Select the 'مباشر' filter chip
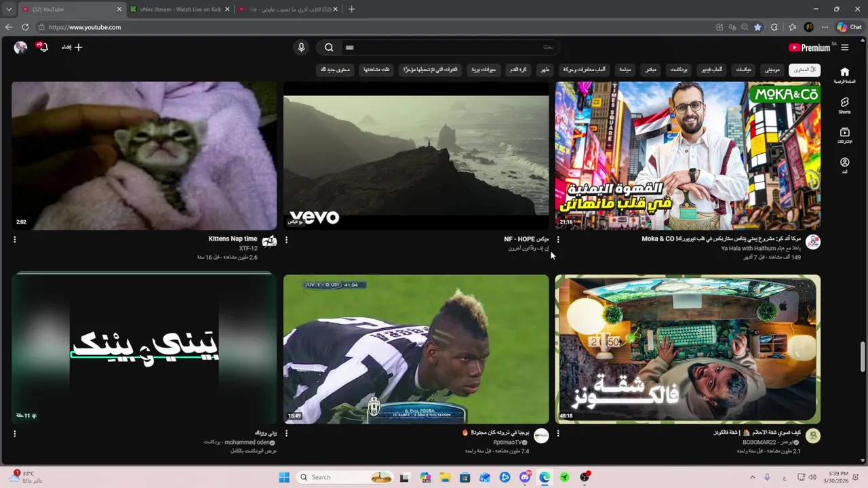This screenshot has width=868, height=488. tap(651, 70)
